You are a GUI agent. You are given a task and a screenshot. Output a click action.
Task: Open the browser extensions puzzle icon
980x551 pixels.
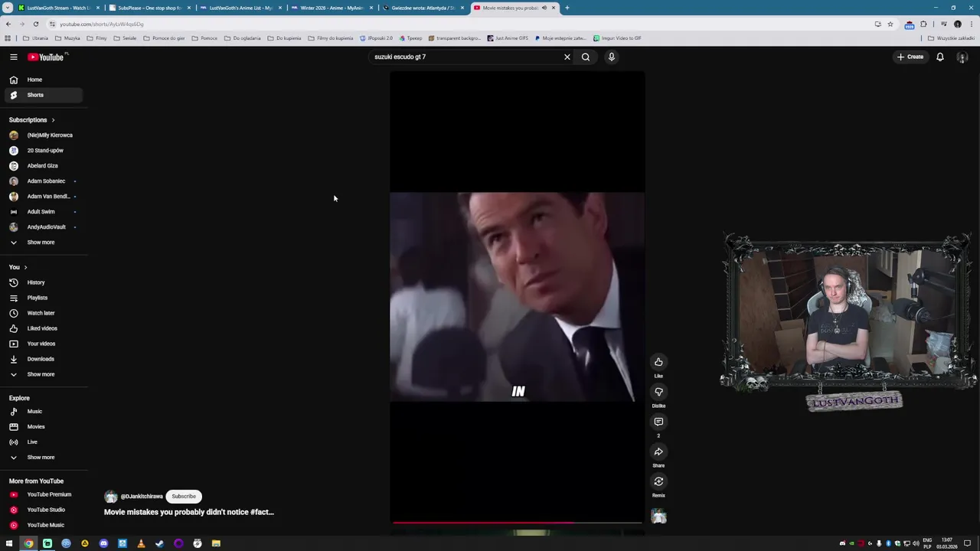click(x=923, y=24)
